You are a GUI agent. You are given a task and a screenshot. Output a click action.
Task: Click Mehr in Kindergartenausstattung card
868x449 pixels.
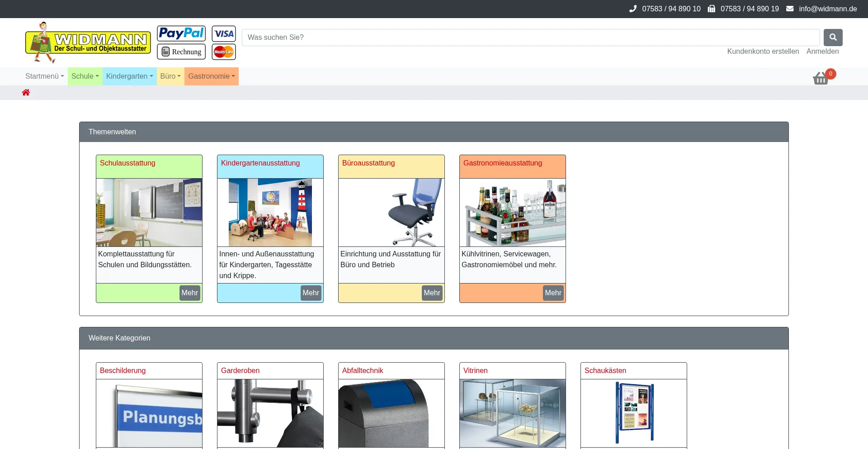pyautogui.click(x=311, y=293)
